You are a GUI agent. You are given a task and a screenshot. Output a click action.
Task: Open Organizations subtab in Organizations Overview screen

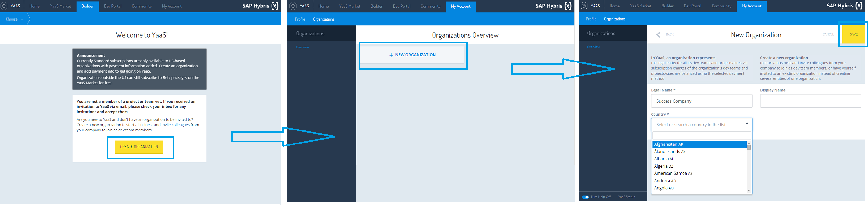point(323,19)
